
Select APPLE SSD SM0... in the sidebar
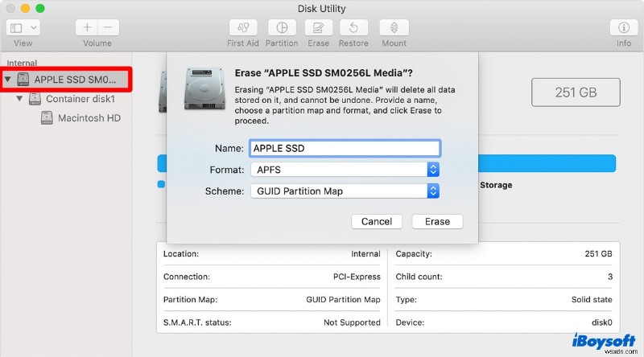pyautogui.click(x=66, y=79)
